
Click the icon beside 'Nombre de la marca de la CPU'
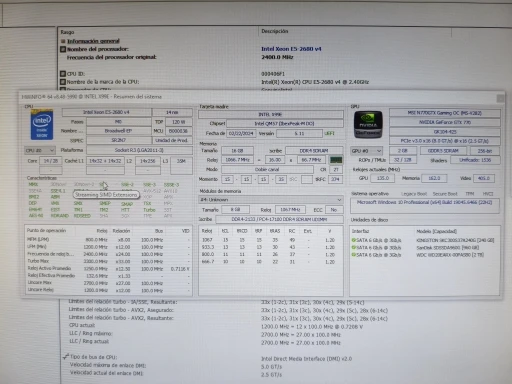[63, 82]
